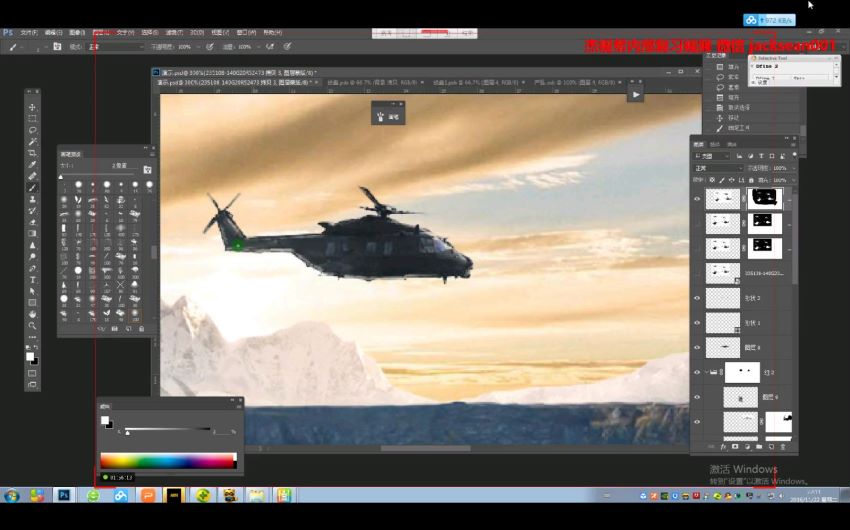
Task: Filter layers by type layers icon
Action: (761, 156)
